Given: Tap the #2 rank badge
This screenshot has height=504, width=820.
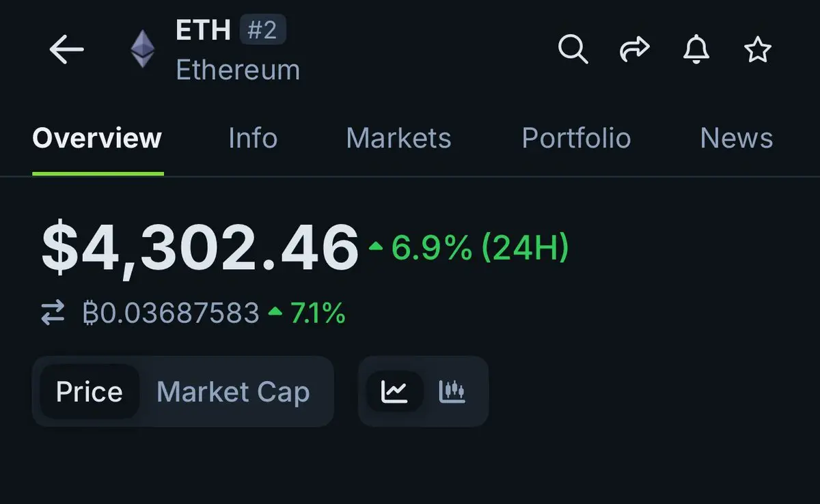Looking at the screenshot, I should pyautogui.click(x=262, y=30).
